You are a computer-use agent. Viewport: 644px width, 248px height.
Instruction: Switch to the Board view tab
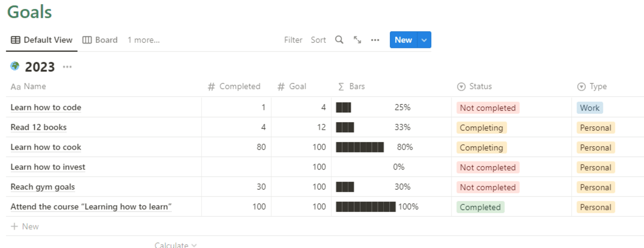tap(100, 40)
